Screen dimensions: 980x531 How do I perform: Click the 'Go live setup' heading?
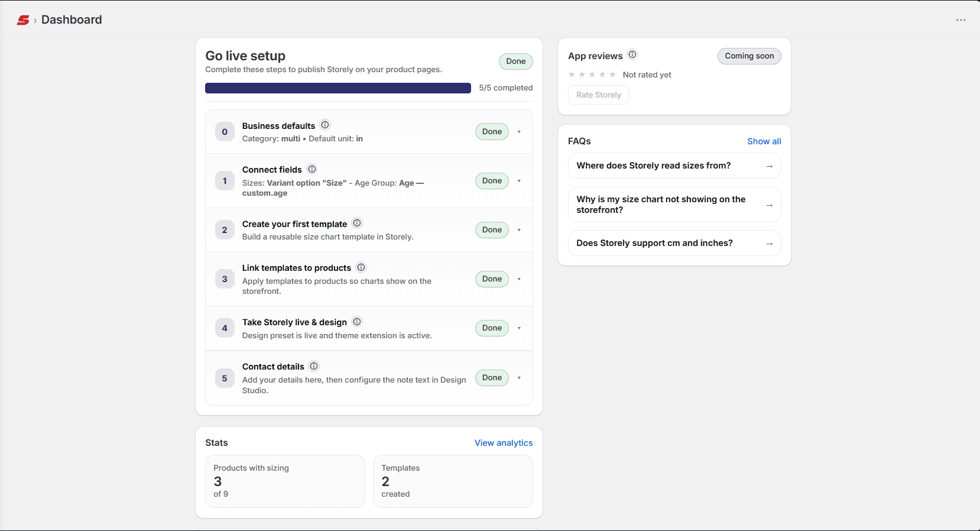[x=245, y=56]
